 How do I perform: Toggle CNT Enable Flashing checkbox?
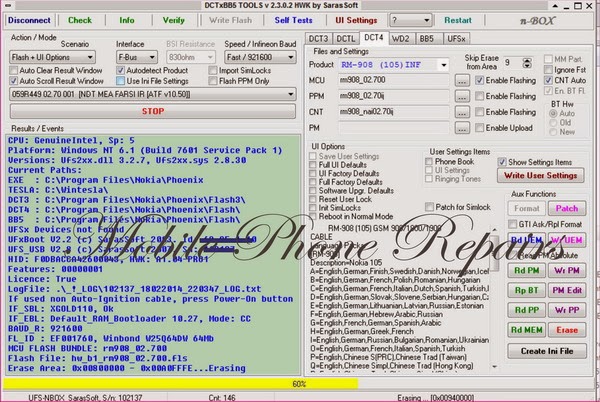(x=479, y=112)
